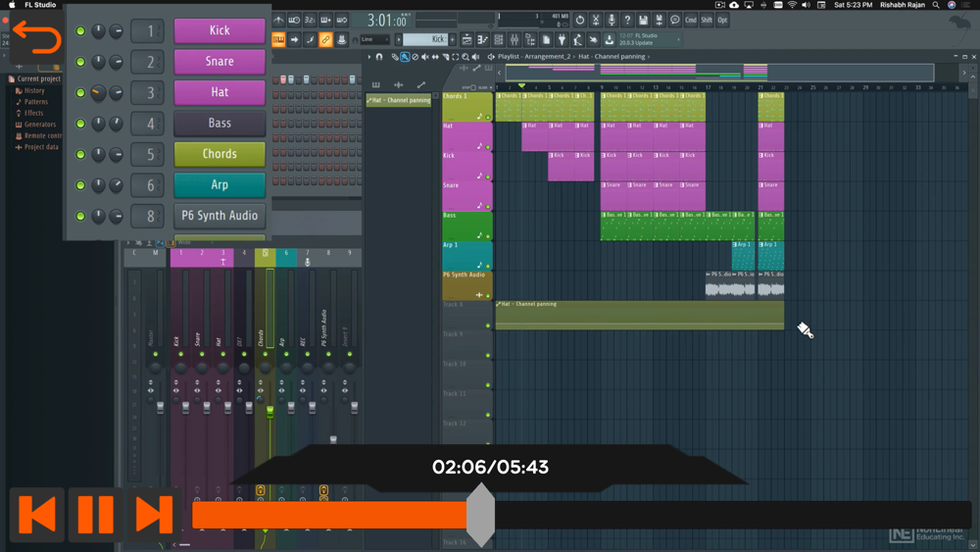Toggle the green LED beside Chords channel
This screenshot has width=980, height=552.
[x=80, y=154]
